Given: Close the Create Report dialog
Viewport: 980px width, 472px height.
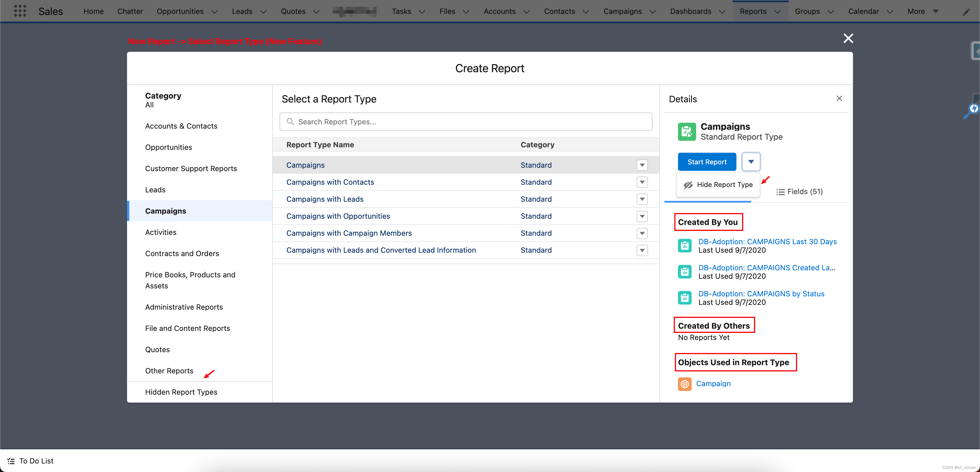Looking at the screenshot, I should coord(848,38).
